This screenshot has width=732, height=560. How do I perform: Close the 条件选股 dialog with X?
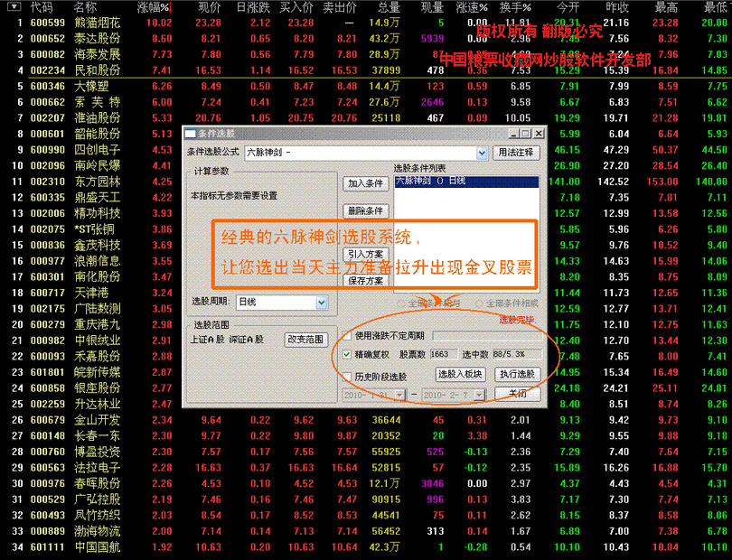point(539,134)
